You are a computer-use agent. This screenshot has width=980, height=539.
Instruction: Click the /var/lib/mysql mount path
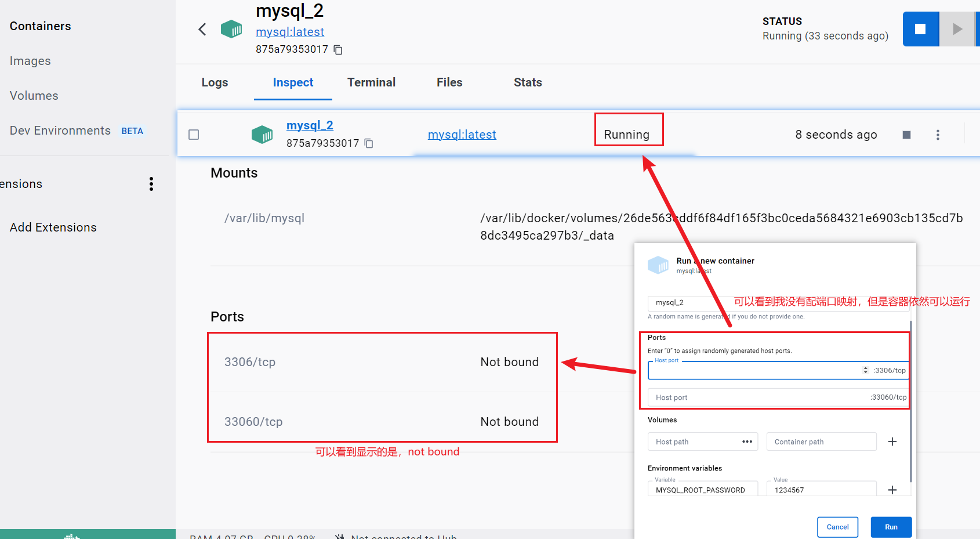(x=264, y=218)
